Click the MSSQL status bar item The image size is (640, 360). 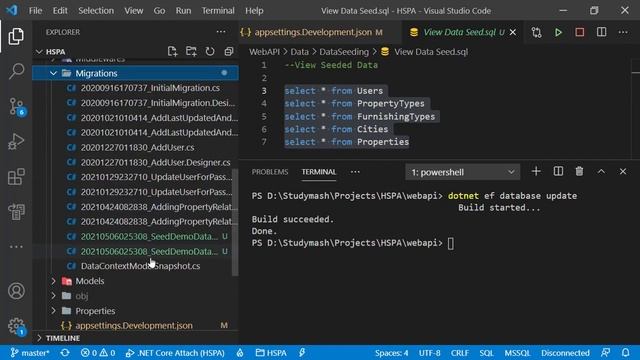coord(517,353)
